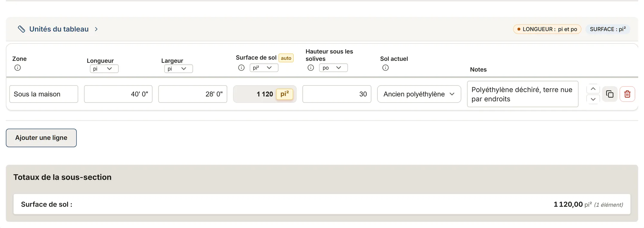Click the total value 1 120,00 pi²
Viewport: 644px width, 228px height.
click(573, 204)
